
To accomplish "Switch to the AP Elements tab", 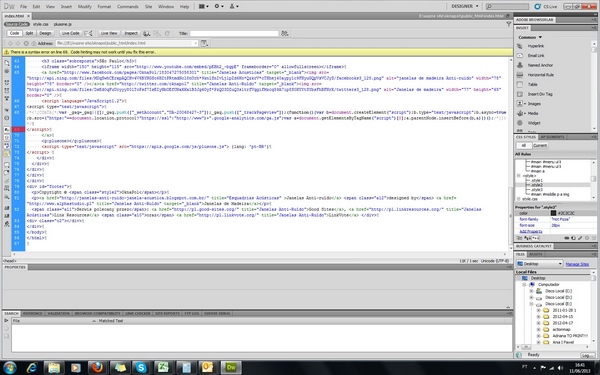I will click(552, 137).
